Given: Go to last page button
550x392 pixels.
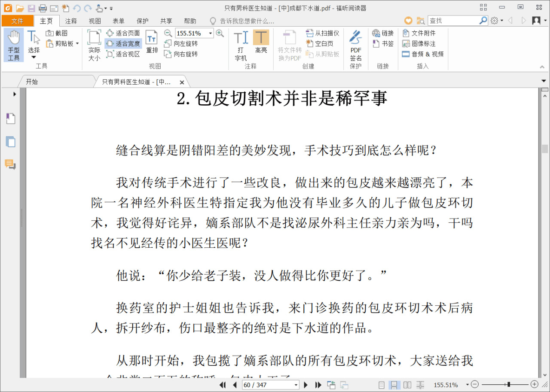Looking at the screenshot, I should click(318, 385).
